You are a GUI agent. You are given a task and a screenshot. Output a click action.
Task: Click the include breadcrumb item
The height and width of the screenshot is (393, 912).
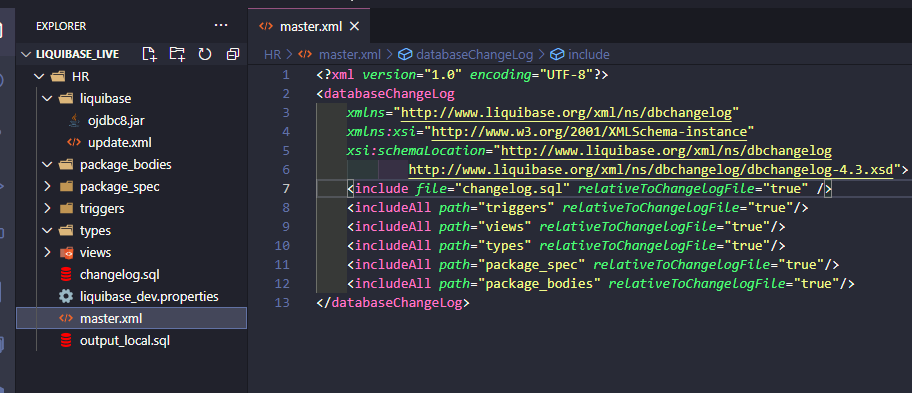580,55
